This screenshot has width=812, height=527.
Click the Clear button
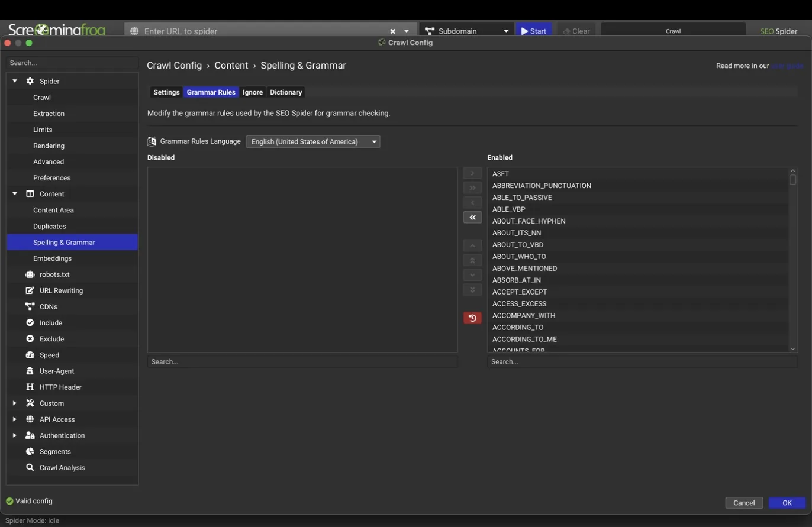coord(576,31)
